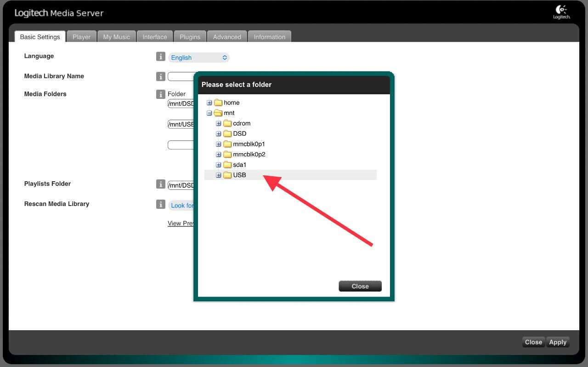
Task: Switch to the Player tab
Action: point(81,37)
